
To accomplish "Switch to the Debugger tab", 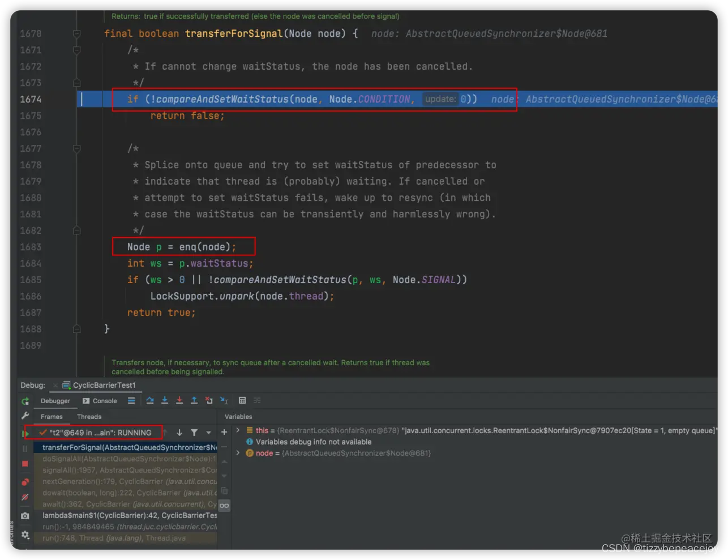I will [x=55, y=401].
